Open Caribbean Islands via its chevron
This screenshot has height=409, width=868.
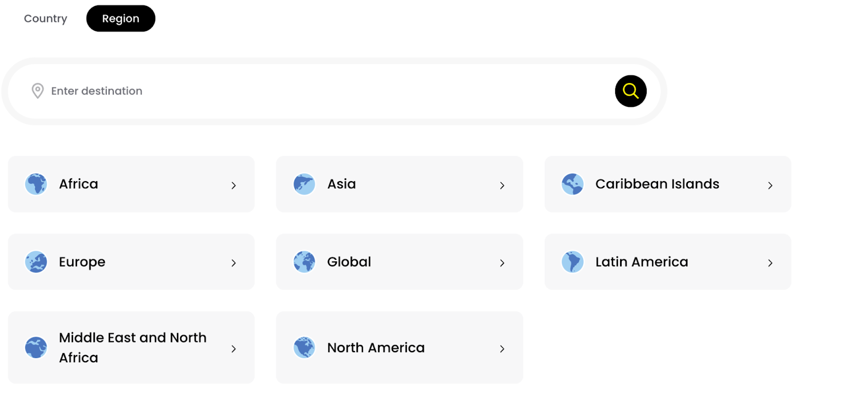(770, 186)
